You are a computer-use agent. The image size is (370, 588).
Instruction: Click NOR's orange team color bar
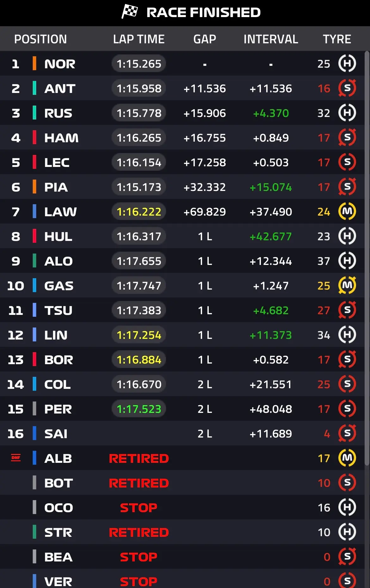[x=34, y=64]
